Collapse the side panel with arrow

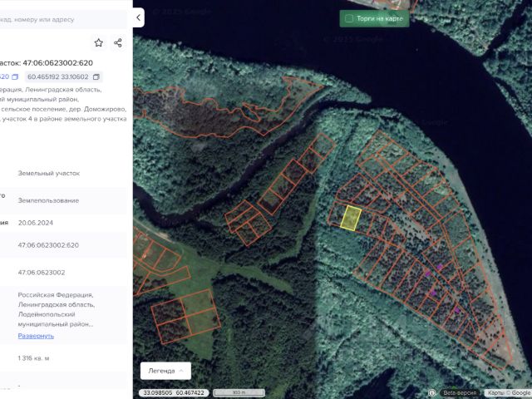pos(139,17)
